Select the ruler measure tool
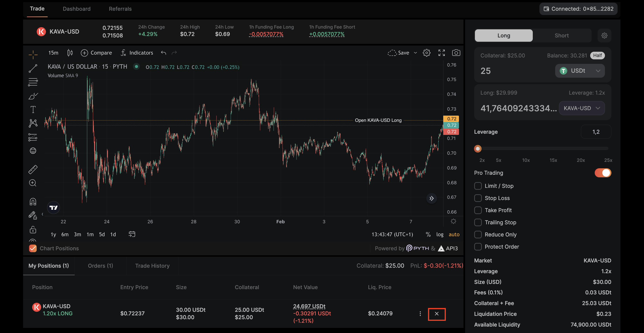The height and width of the screenshot is (333, 644). click(33, 169)
